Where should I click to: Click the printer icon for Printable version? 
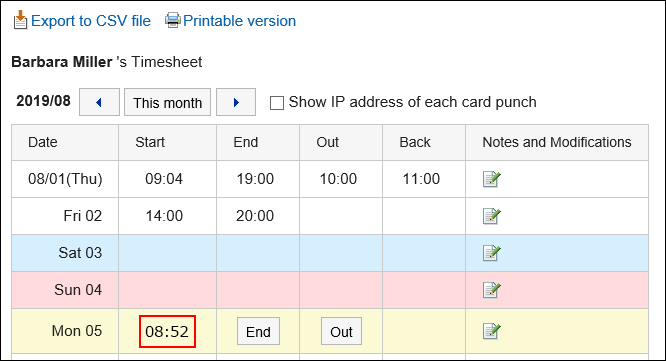click(173, 20)
